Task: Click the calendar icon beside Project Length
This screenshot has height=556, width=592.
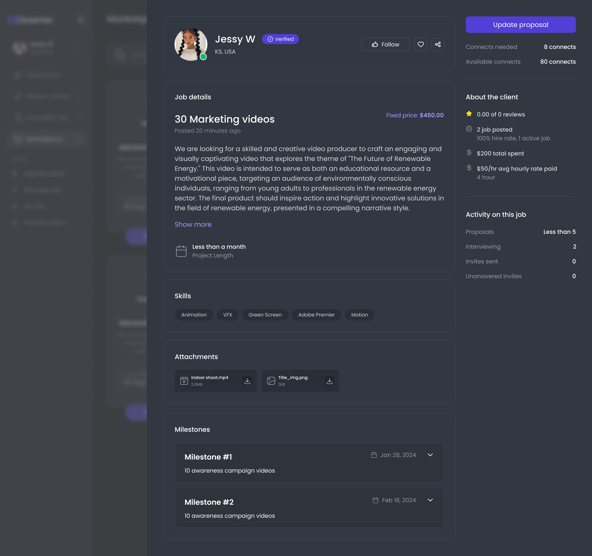Action: point(181,251)
